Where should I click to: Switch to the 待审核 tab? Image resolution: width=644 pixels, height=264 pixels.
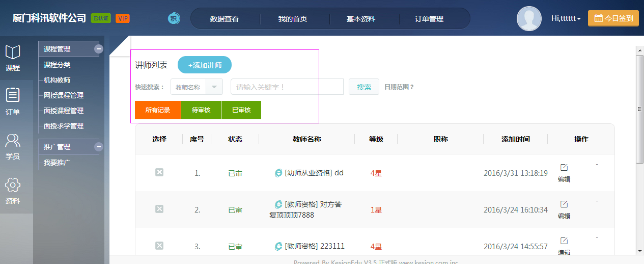coord(201,110)
